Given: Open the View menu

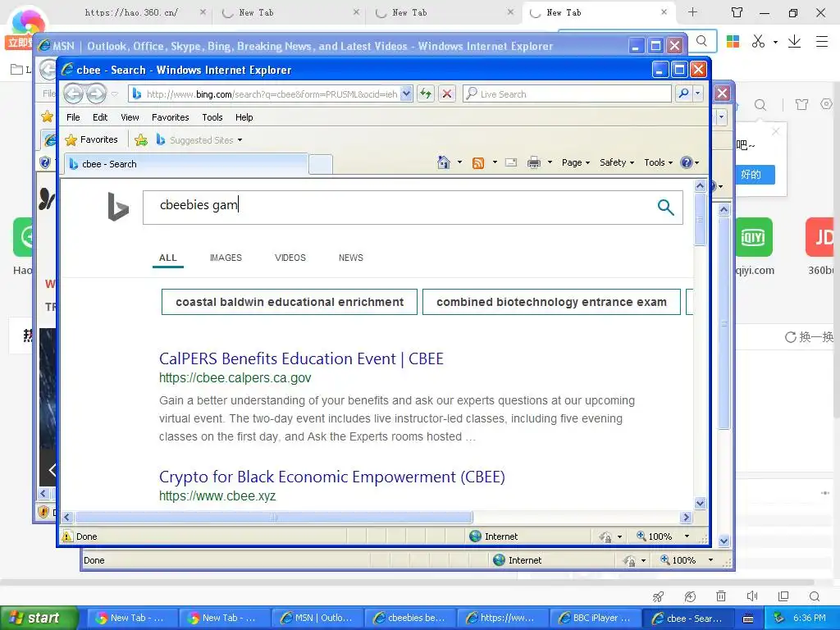Looking at the screenshot, I should [x=130, y=117].
